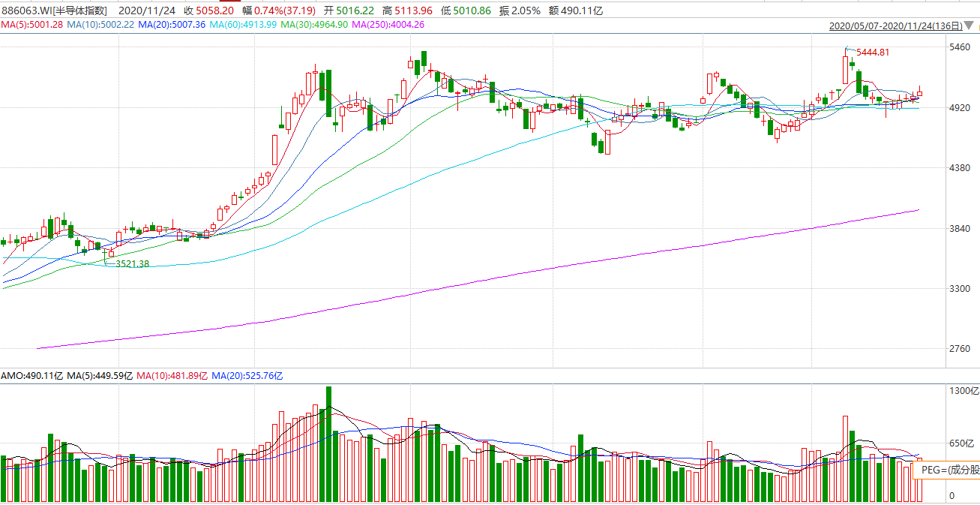Select the MA(10):5002.22 indicator label
The width and height of the screenshot is (980, 505).
click(100, 25)
